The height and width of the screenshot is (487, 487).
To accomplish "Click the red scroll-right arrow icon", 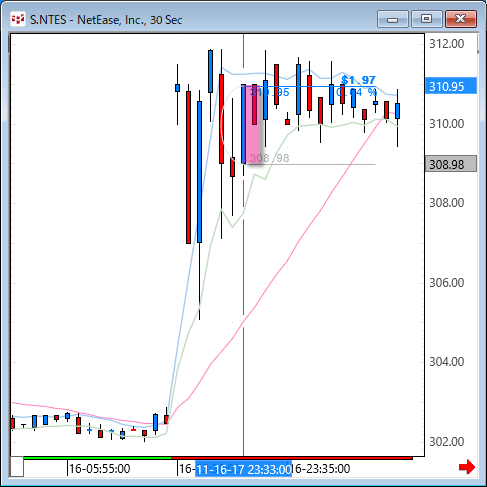I will 467,467.
